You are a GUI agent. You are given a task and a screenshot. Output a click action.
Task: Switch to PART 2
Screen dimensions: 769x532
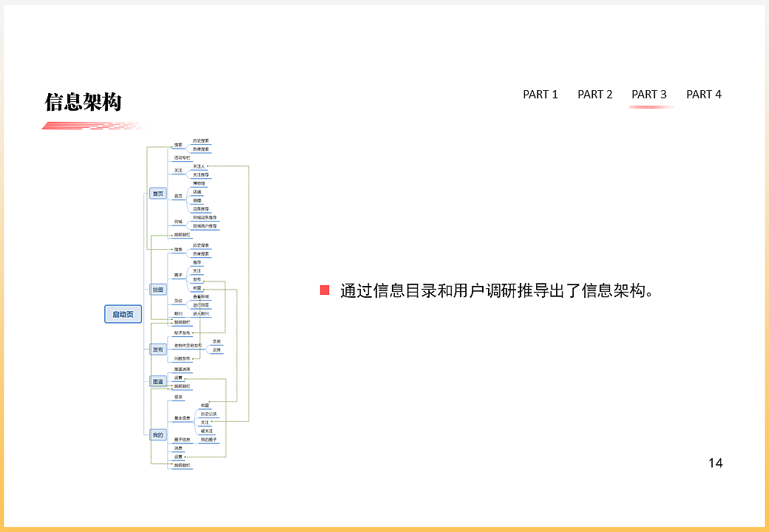coord(595,95)
